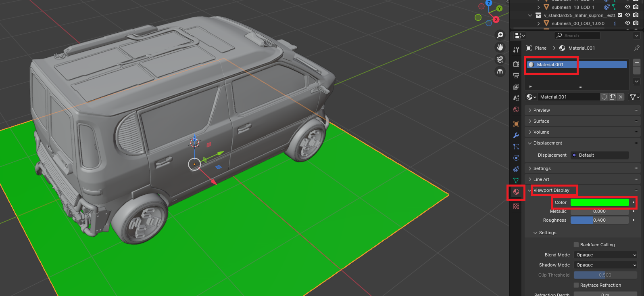Toggle the camera view icon
Image resolution: width=644 pixels, height=296 pixels.
pyautogui.click(x=500, y=59)
